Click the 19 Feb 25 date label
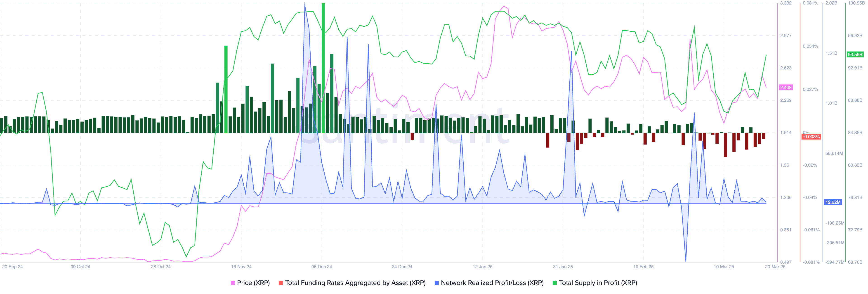Viewport: 868px width, 294px height. coord(643,267)
